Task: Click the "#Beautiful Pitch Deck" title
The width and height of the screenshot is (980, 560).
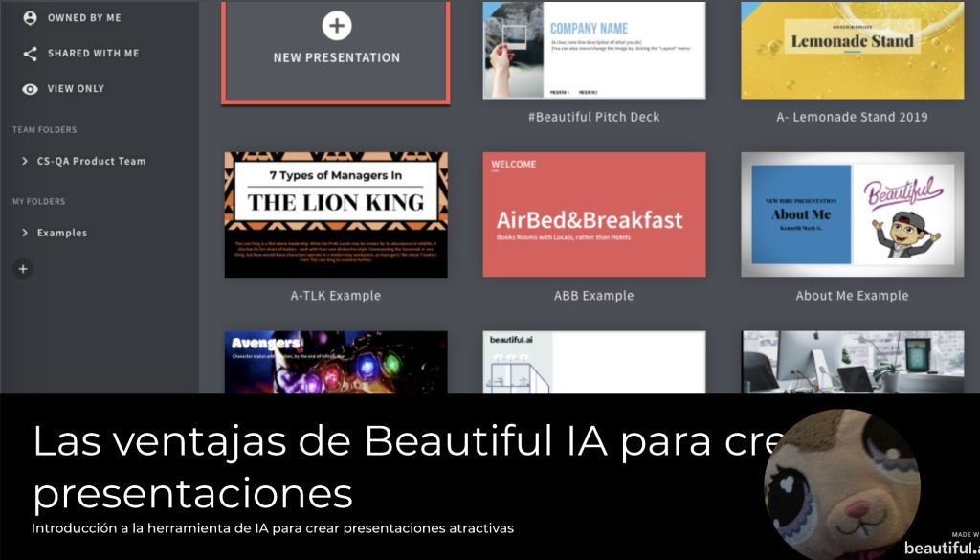Action: (593, 117)
